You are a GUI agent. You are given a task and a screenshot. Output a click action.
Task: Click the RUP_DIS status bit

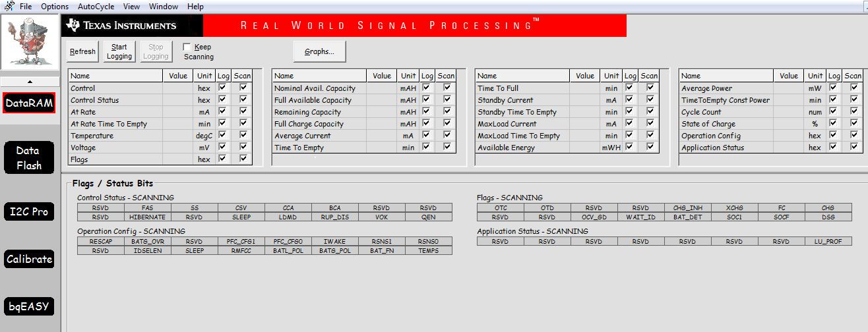pos(335,217)
